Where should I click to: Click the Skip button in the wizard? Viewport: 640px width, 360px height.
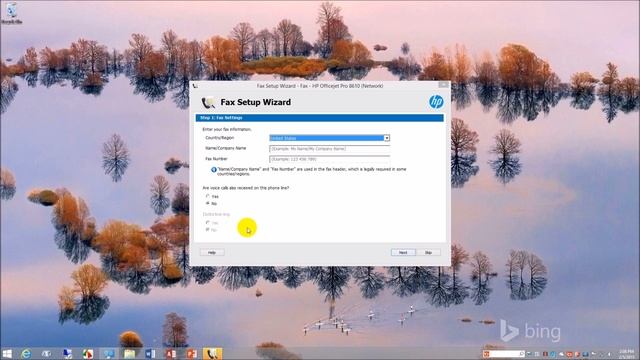pyautogui.click(x=428, y=252)
